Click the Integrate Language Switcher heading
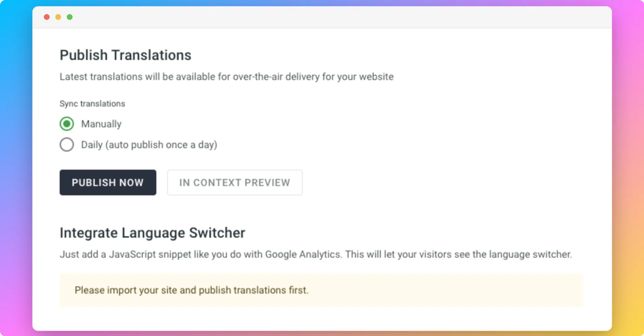Screen dimensions: 644x336 point(153,233)
